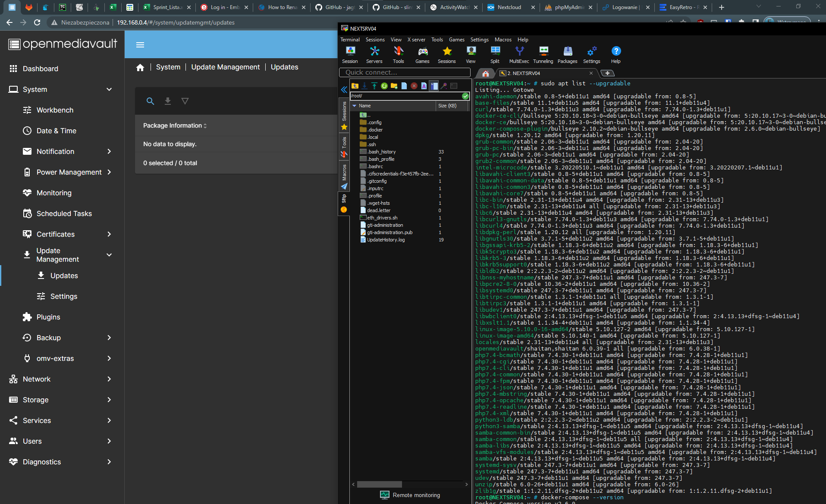This screenshot has width=826, height=504.
Task: Expand the Notification submenu
Action: click(x=109, y=151)
